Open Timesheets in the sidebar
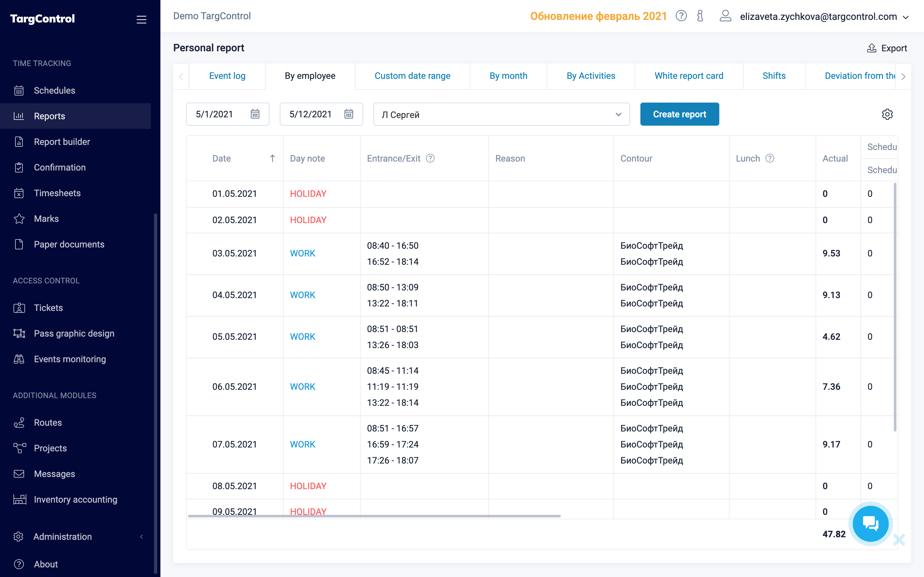This screenshot has width=924, height=577. [x=57, y=193]
